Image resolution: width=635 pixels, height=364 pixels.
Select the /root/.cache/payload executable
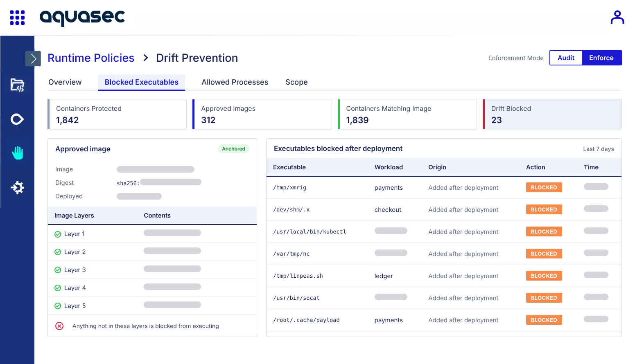(306, 320)
